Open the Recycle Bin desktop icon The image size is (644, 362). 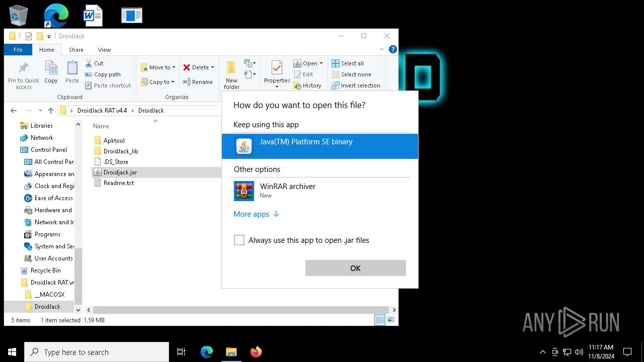(19, 16)
